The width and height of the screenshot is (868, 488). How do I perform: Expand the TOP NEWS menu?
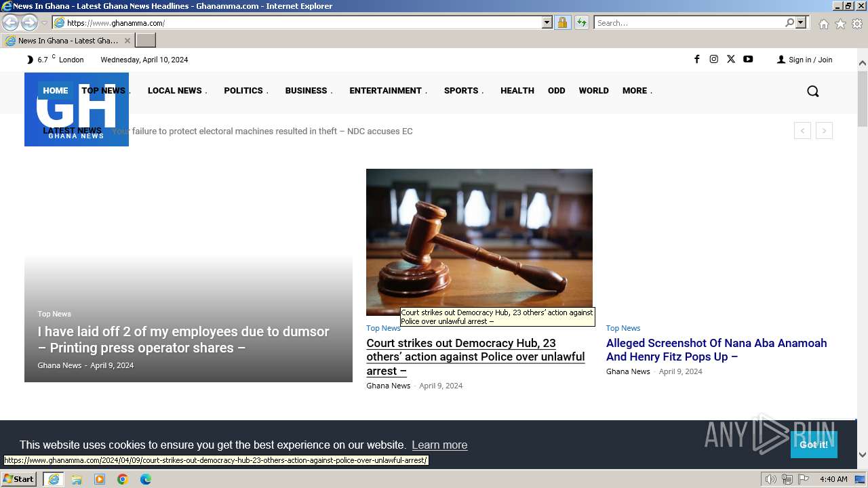coord(106,91)
